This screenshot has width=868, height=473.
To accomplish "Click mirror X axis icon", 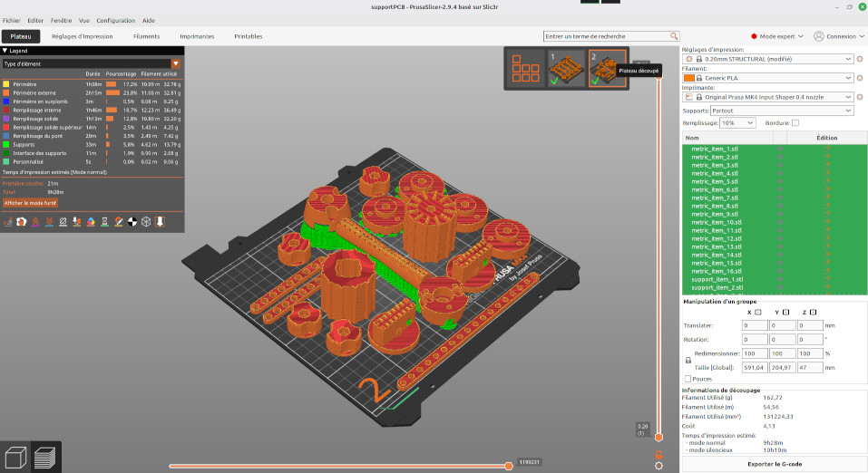I will coord(758,312).
